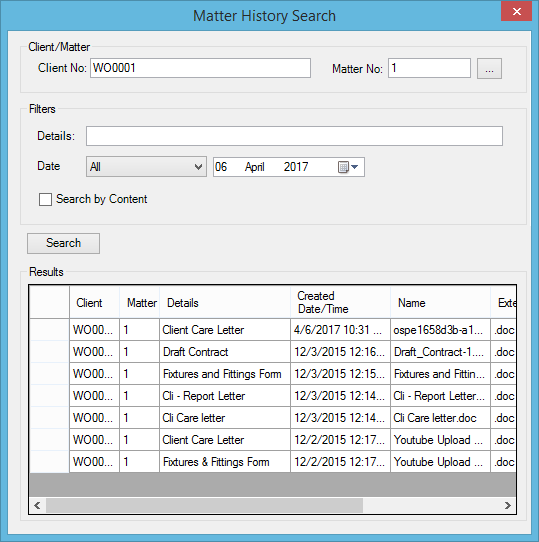Click the scrollbar right arrow
Image resolution: width=539 pixels, height=542 pixels.
click(x=508, y=506)
